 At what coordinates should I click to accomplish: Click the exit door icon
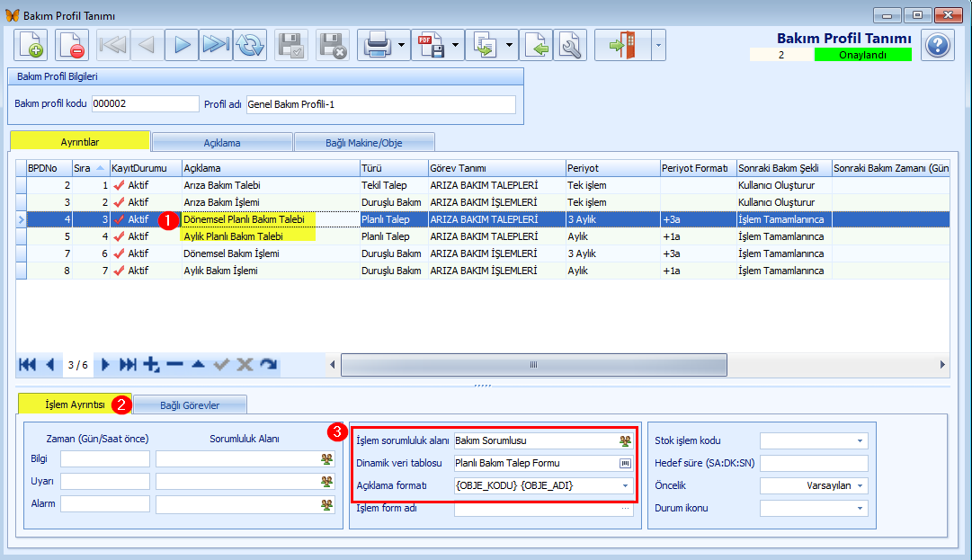pyautogui.click(x=622, y=45)
